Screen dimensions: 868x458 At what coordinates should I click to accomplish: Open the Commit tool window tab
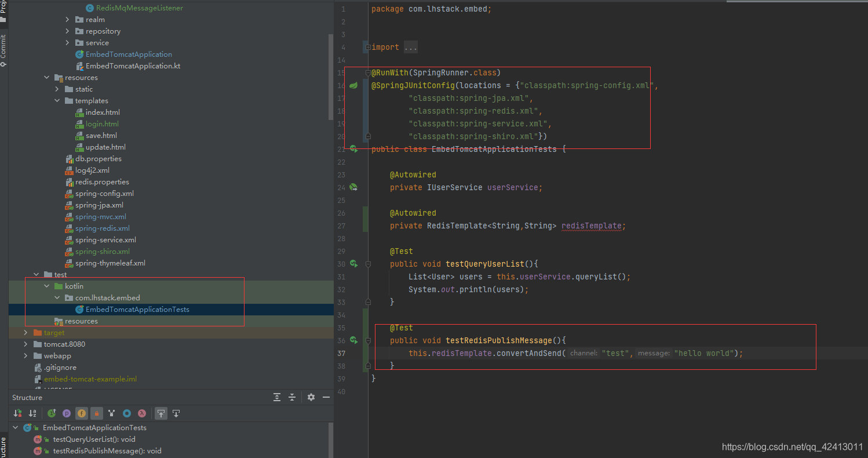(3, 50)
